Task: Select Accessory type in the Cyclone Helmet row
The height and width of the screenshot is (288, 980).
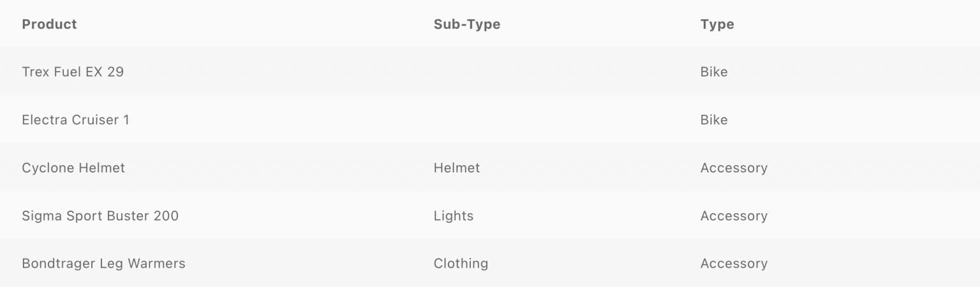Action: pos(734,168)
